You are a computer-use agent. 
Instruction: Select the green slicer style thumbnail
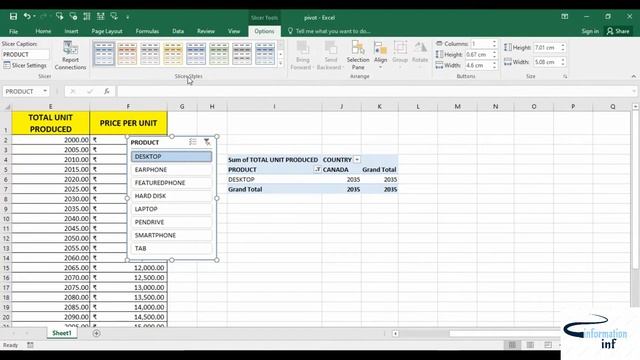(x=219, y=54)
